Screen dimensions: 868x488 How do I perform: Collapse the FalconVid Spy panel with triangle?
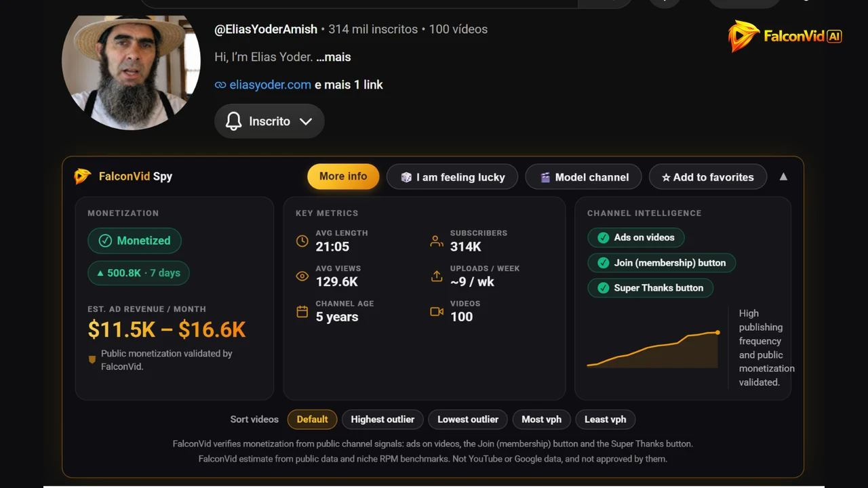coord(783,176)
